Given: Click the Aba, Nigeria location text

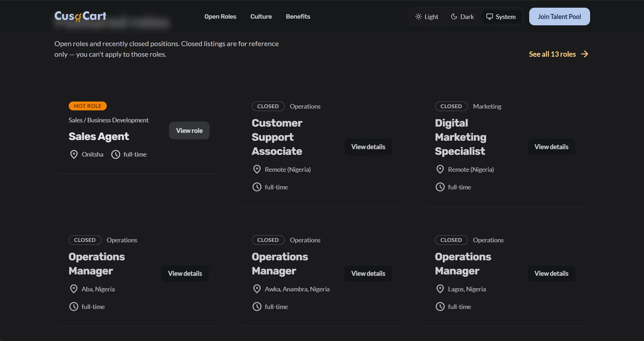Looking at the screenshot, I should 98,289.
